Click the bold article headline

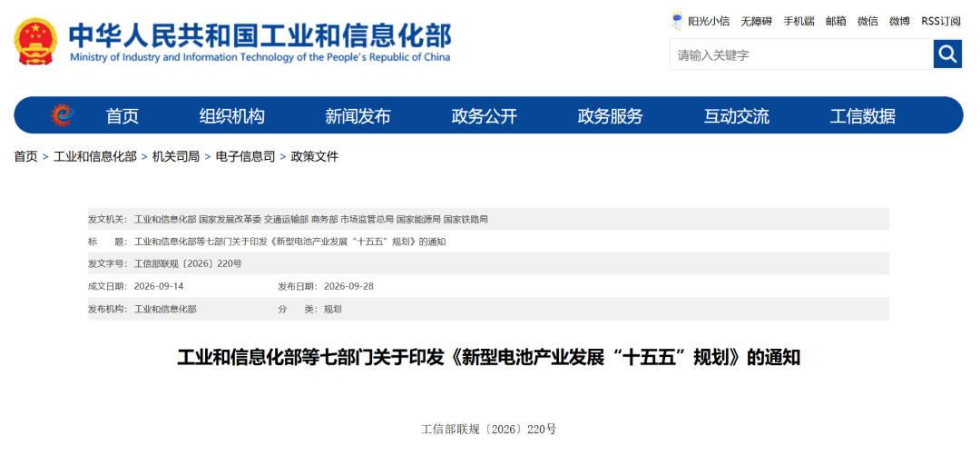click(489, 358)
